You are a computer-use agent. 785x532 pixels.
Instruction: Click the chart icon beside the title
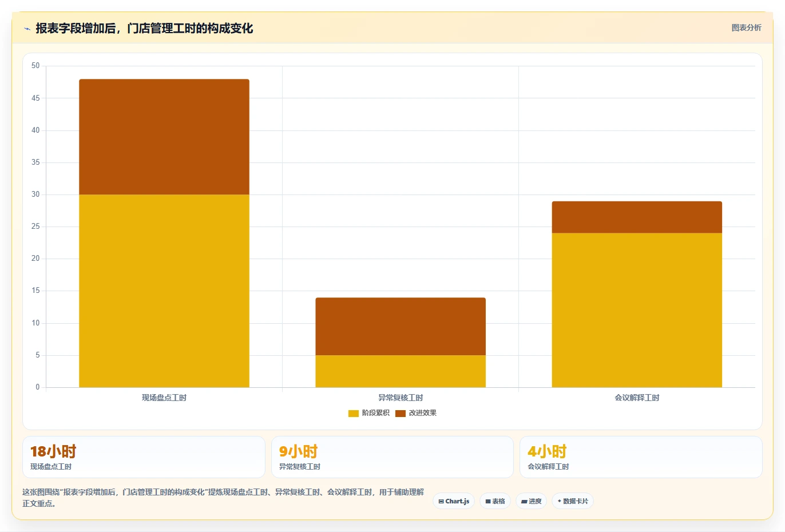pyautogui.click(x=27, y=29)
